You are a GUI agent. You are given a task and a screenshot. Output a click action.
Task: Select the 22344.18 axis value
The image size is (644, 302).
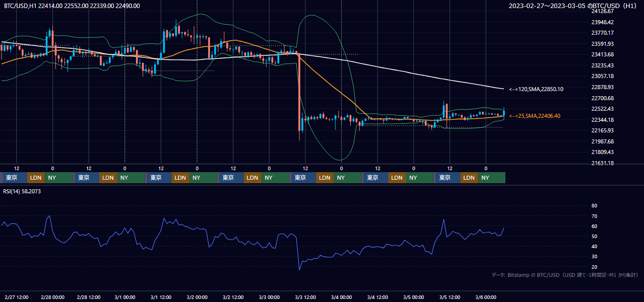[602, 120]
